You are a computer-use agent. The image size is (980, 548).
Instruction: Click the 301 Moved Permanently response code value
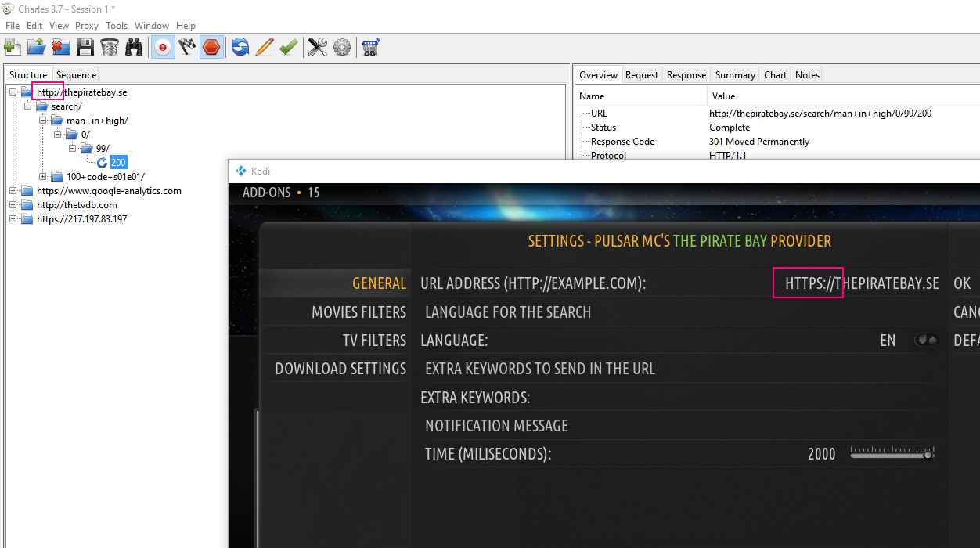pos(759,142)
